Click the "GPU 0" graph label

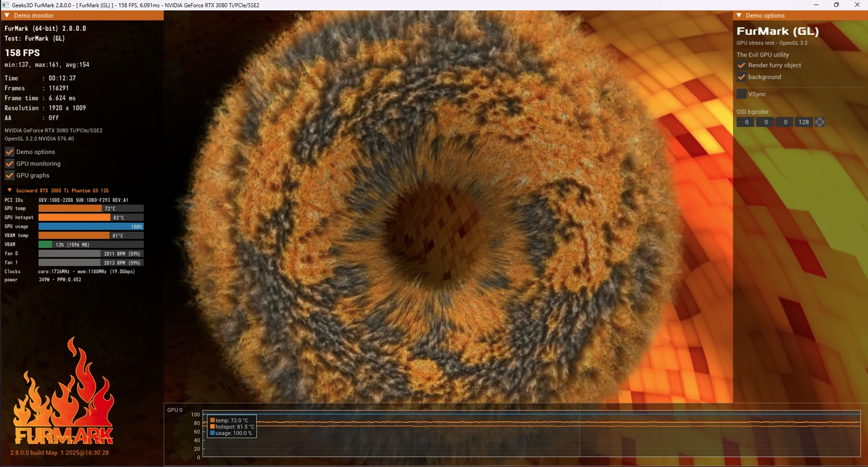174,410
